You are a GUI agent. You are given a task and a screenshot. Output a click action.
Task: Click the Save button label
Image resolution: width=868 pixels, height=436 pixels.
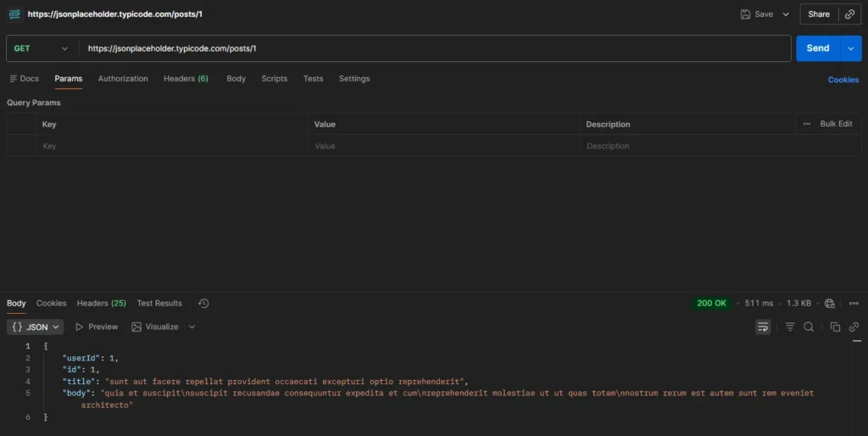764,14
